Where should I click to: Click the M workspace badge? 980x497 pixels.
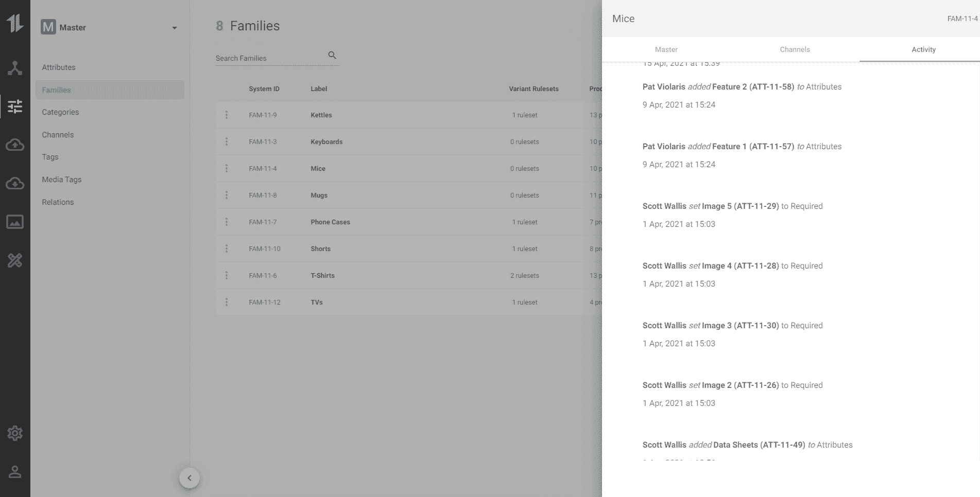pyautogui.click(x=48, y=27)
